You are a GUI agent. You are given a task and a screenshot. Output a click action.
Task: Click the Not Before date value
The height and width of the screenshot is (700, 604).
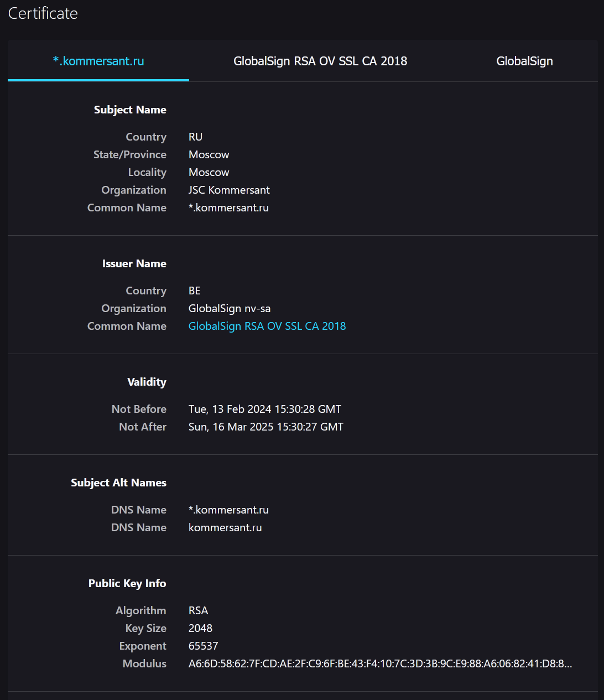tap(265, 409)
